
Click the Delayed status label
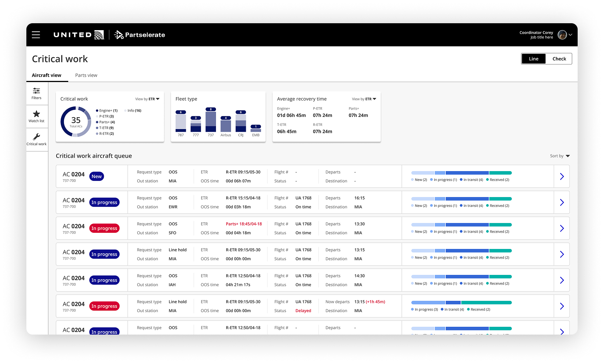pyautogui.click(x=303, y=310)
